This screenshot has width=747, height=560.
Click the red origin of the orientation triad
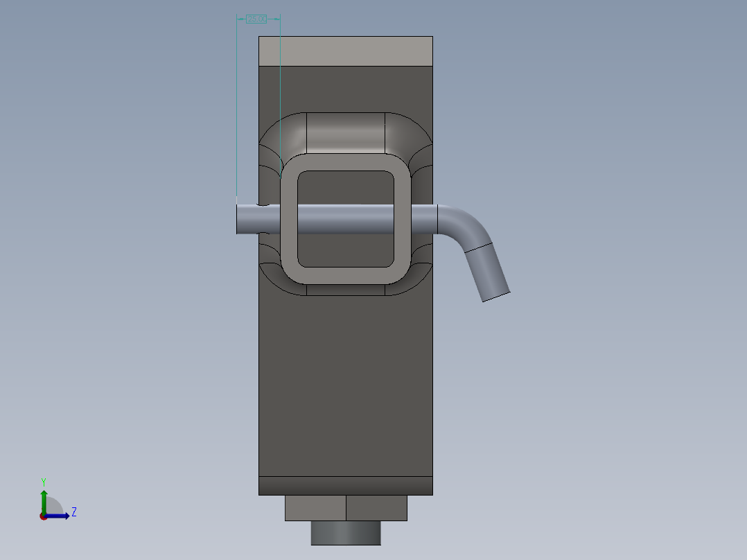coord(44,516)
